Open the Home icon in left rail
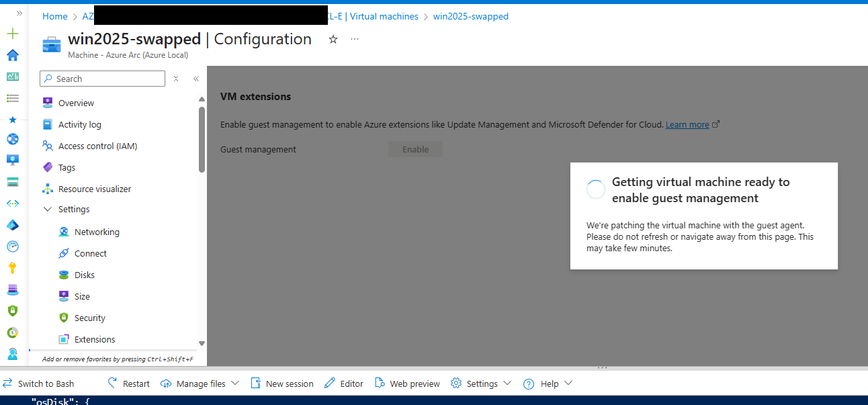The image size is (868, 405). (13, 55)
